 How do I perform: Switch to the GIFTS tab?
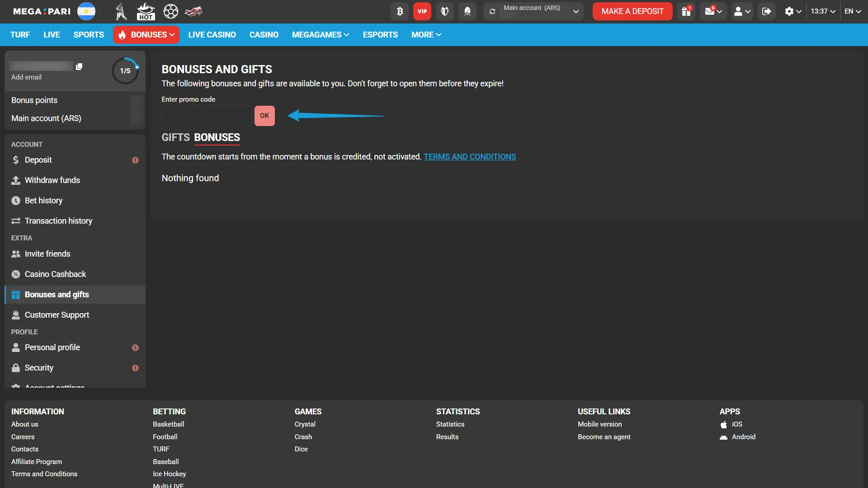(175, 137)
